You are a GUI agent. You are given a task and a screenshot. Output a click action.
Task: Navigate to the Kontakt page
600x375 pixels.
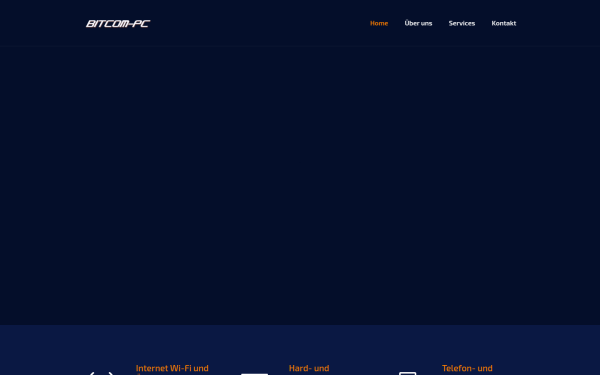tap(504, 23)
